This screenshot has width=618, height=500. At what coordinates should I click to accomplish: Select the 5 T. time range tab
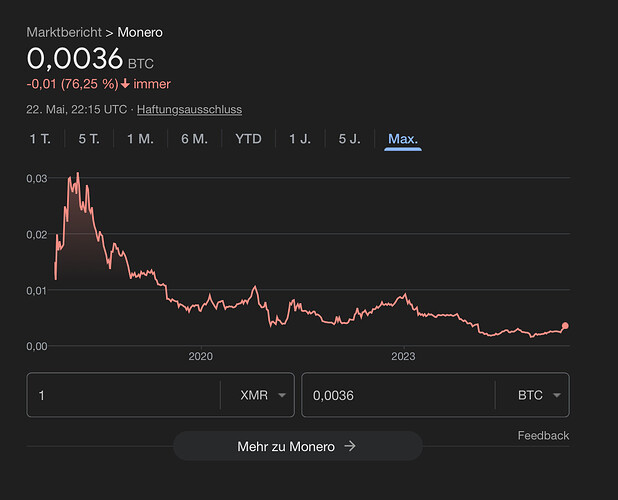coord(89,139)
